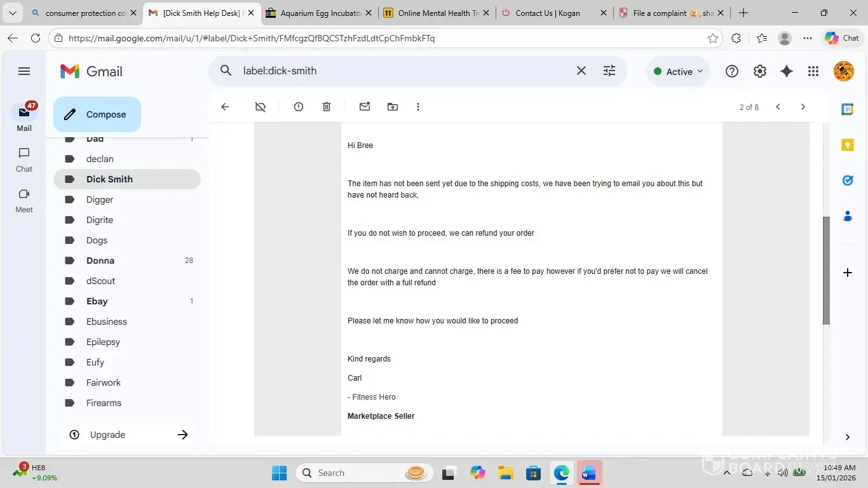Report spam with the exclamation icon

click(299, 107)
